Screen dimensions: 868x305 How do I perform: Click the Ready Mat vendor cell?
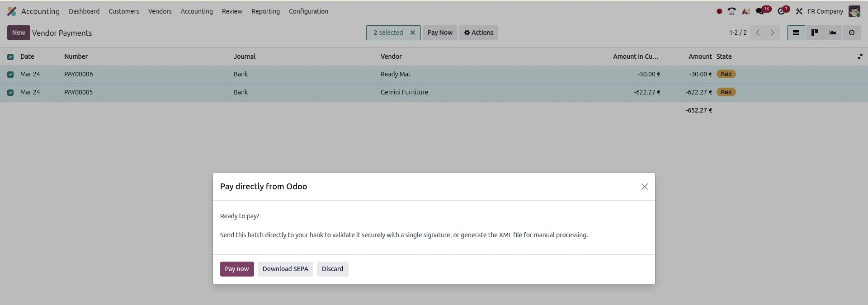(396, 74)
